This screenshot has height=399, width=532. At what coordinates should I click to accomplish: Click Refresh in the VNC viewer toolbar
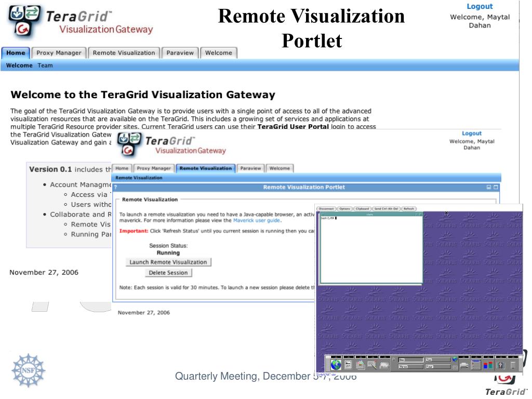(409, 209)
